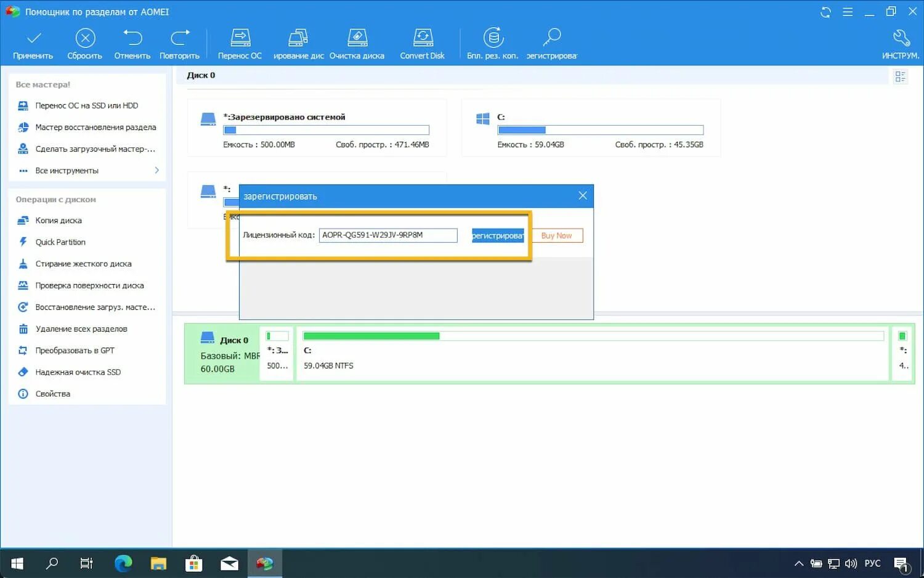Open the Windows Start menu

pos(17,563)
